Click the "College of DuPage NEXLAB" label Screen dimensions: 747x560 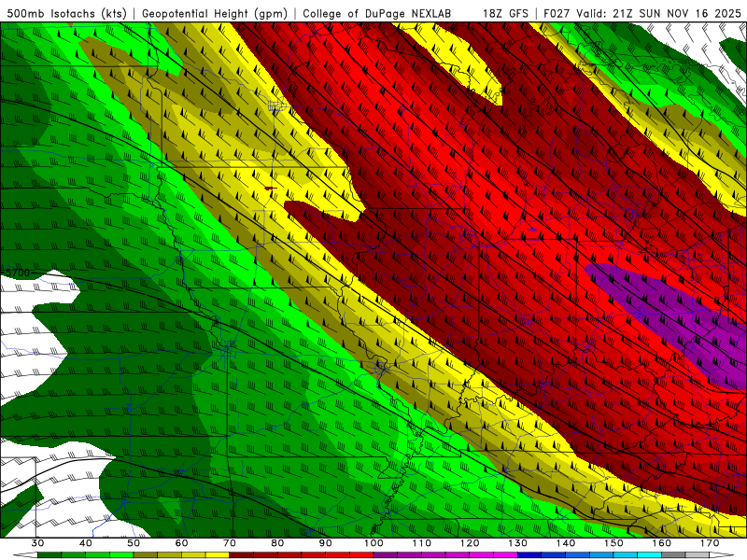tap(377, 13)
